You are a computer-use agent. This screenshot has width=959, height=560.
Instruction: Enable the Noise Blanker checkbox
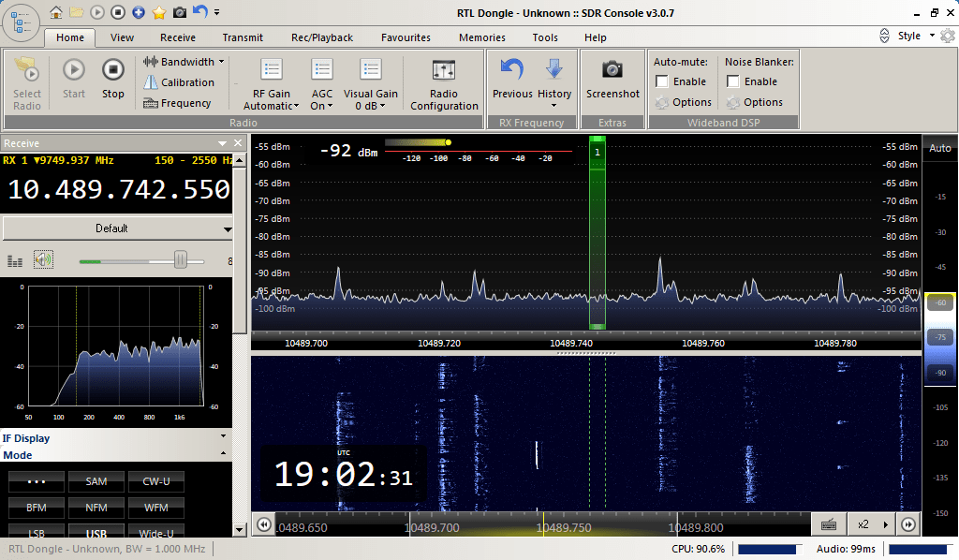(732, 81)
